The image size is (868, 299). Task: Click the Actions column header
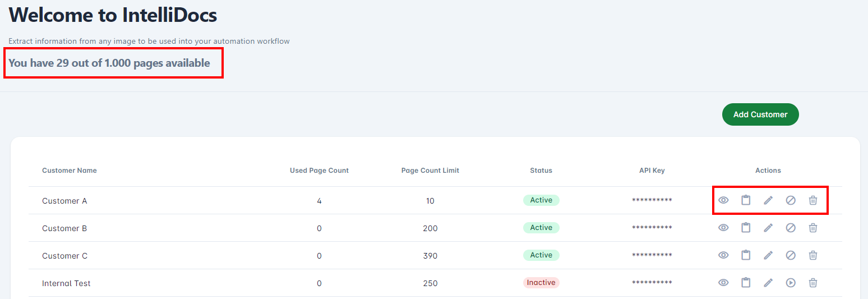(768, 171)
